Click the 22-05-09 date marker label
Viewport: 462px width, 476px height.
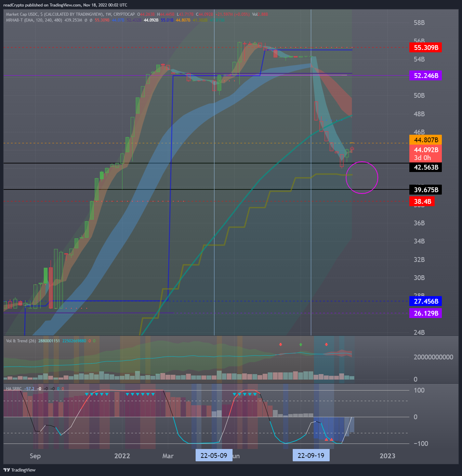click(214, 455)
